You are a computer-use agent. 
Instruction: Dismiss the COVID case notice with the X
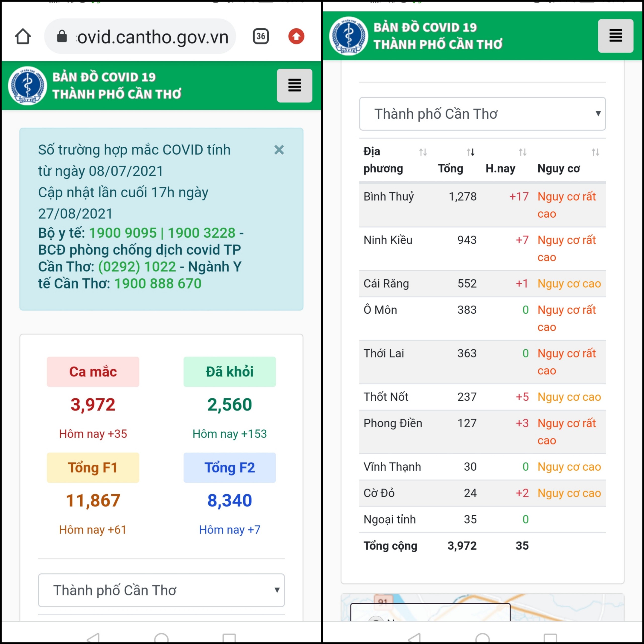tap(279, 150)
